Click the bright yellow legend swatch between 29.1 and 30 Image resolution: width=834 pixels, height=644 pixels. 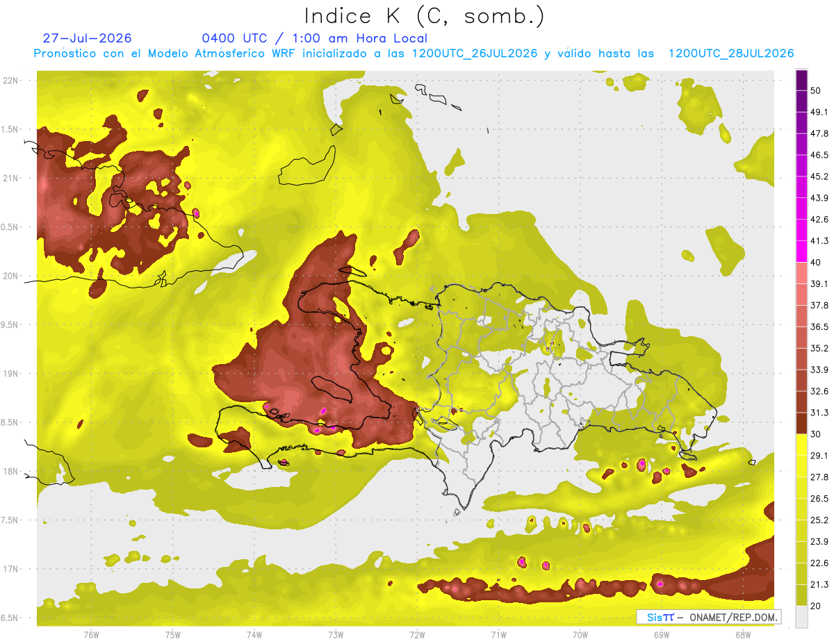(801, 445)
